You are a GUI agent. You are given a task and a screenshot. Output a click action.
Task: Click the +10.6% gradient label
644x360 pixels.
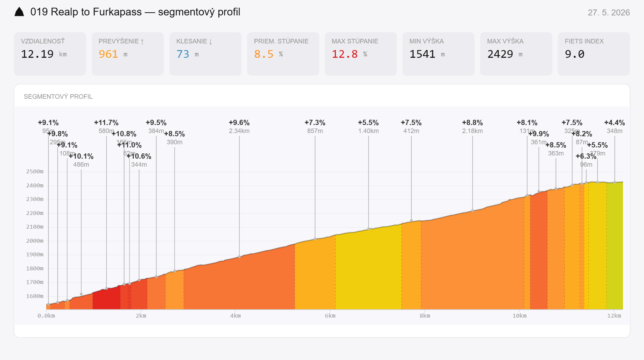139,156
